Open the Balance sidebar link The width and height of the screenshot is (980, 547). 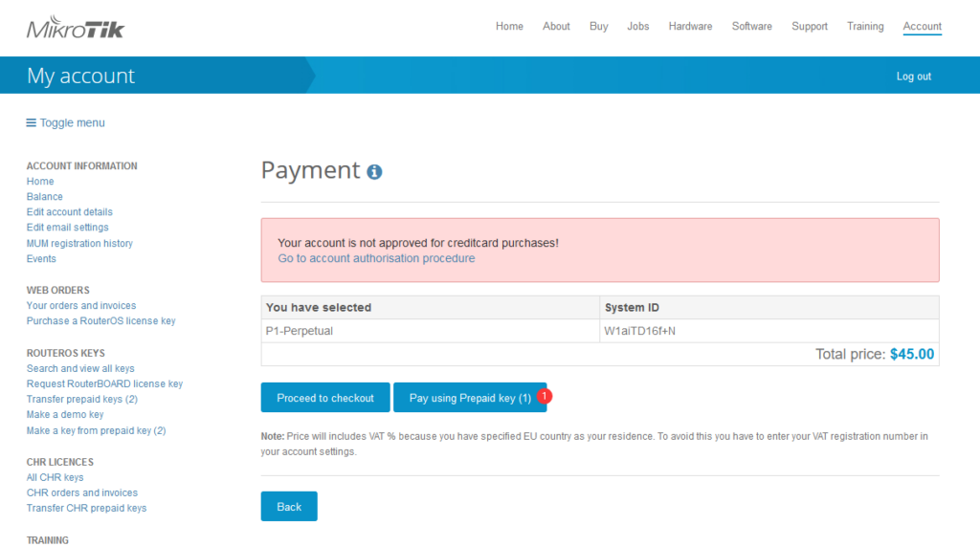[44, 197]
